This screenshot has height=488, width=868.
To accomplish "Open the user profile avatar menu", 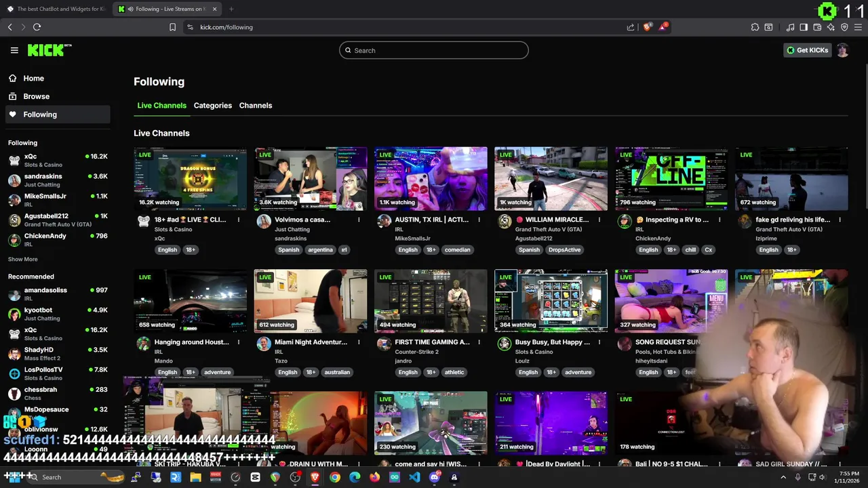I will coord(842,50).
